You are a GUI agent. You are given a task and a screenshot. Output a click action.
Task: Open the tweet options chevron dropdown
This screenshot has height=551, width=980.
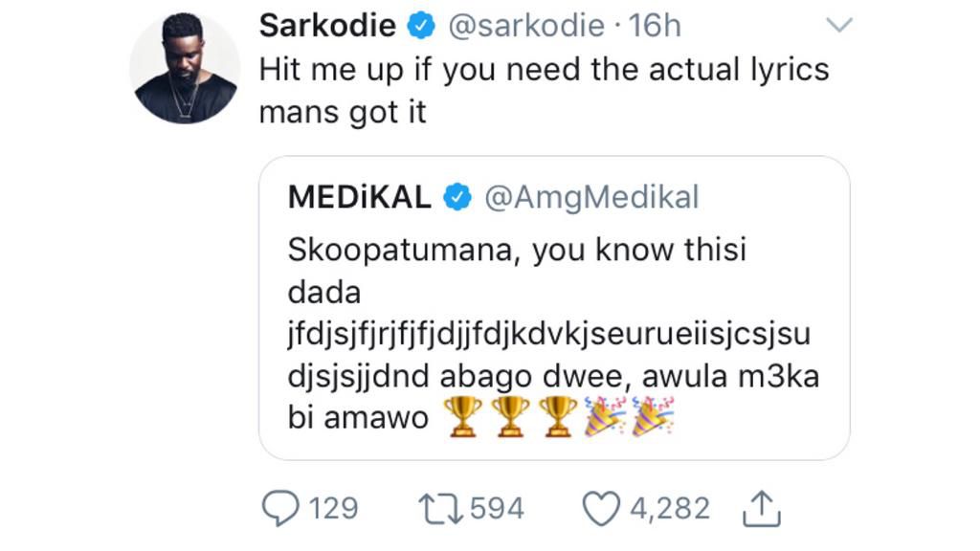[838, 26]
